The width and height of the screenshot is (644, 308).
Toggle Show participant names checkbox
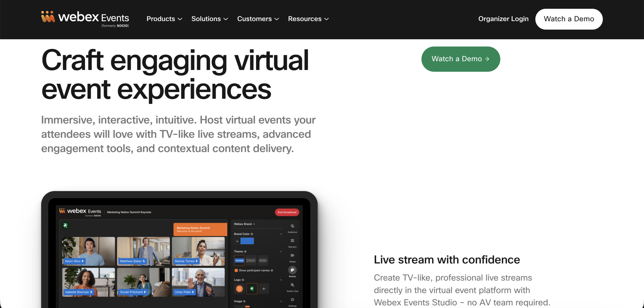click(x=236, y=270)
